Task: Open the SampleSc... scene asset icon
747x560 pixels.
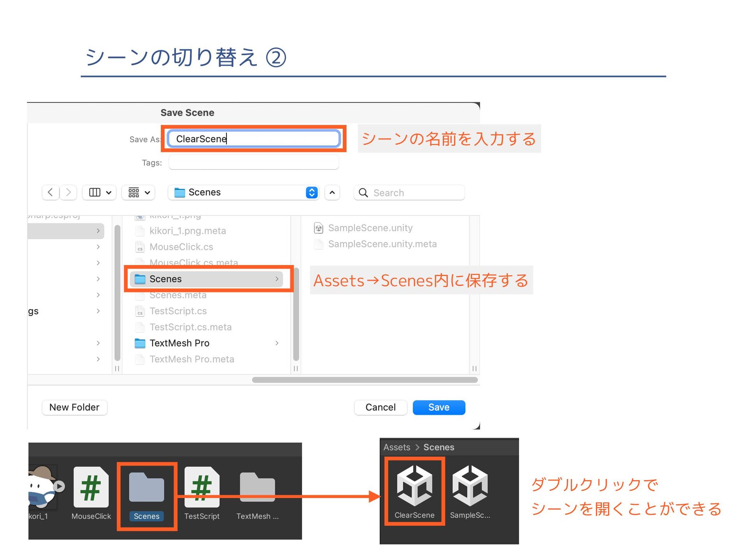Action: coord(470,486)
